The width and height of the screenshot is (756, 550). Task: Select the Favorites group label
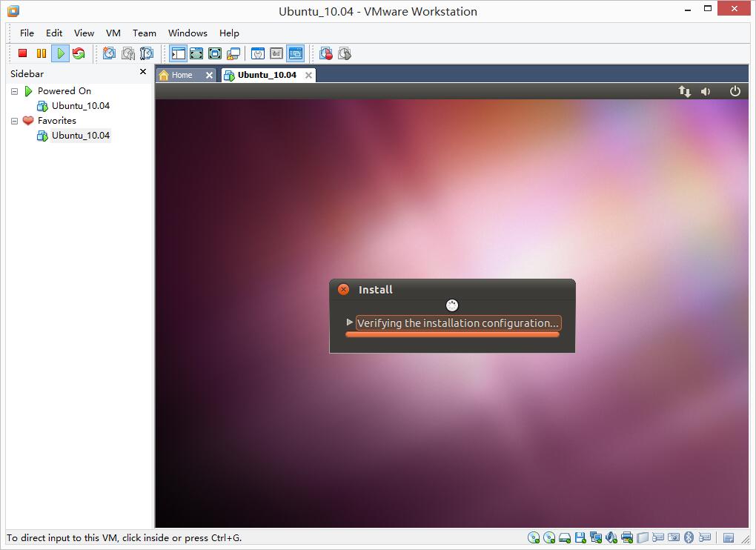coord(57,121)
